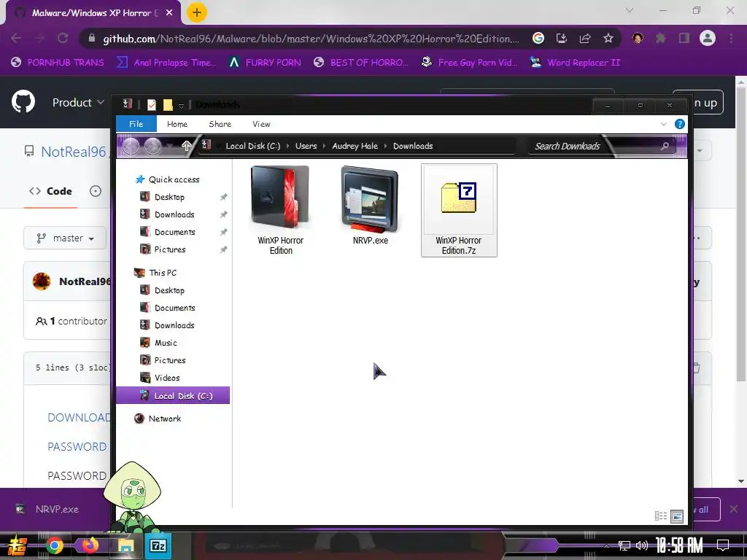Click the Properties quick access toolbar icon

(x=152, y=105)
